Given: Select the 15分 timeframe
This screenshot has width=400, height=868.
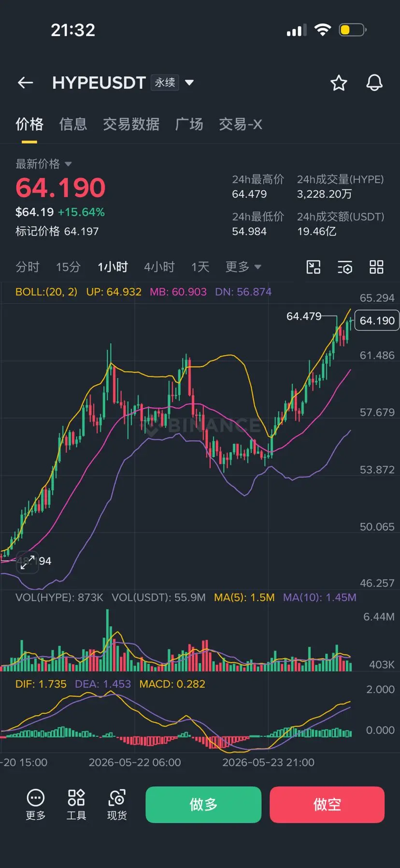Looking at the screenshot, I should tap(68, 267).
